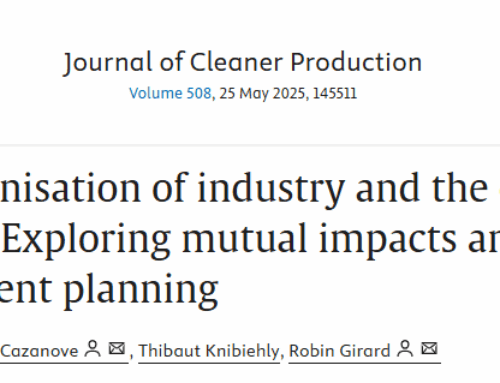
Task: Click the email envelope icon after Robin Girard
Action: pos(429,349)
